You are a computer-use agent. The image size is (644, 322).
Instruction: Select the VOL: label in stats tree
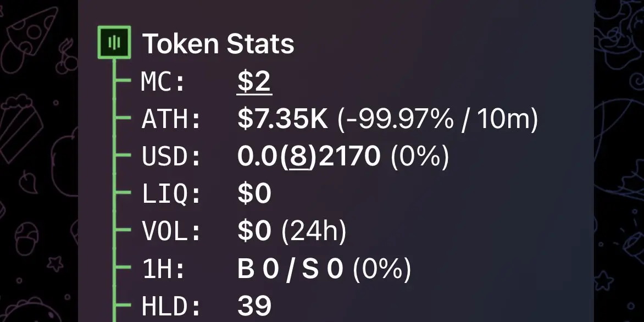point(171,231)
